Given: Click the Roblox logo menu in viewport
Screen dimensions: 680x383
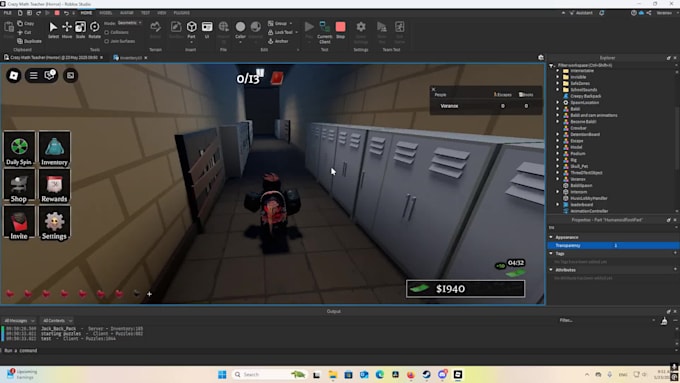Looking at the screenshot, I should point(14,75).
